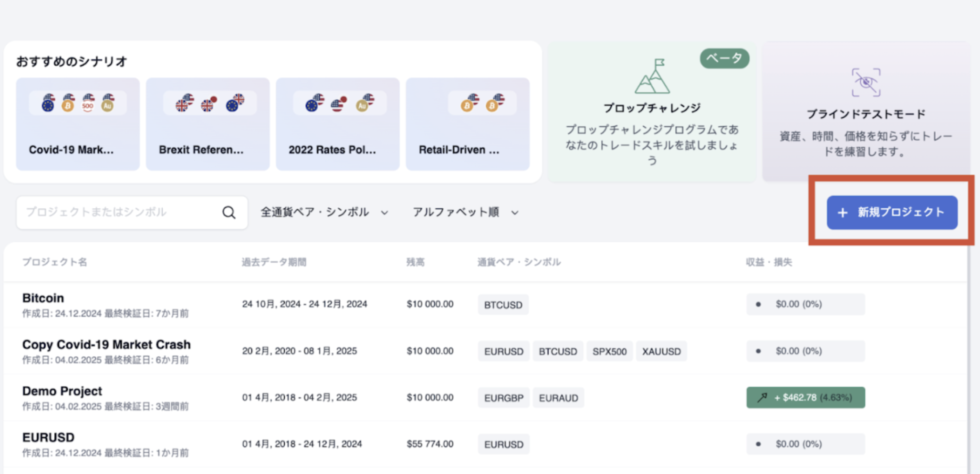Click the EURUSD tag in Copy Covid-19 row

click(x=504, y=351)
